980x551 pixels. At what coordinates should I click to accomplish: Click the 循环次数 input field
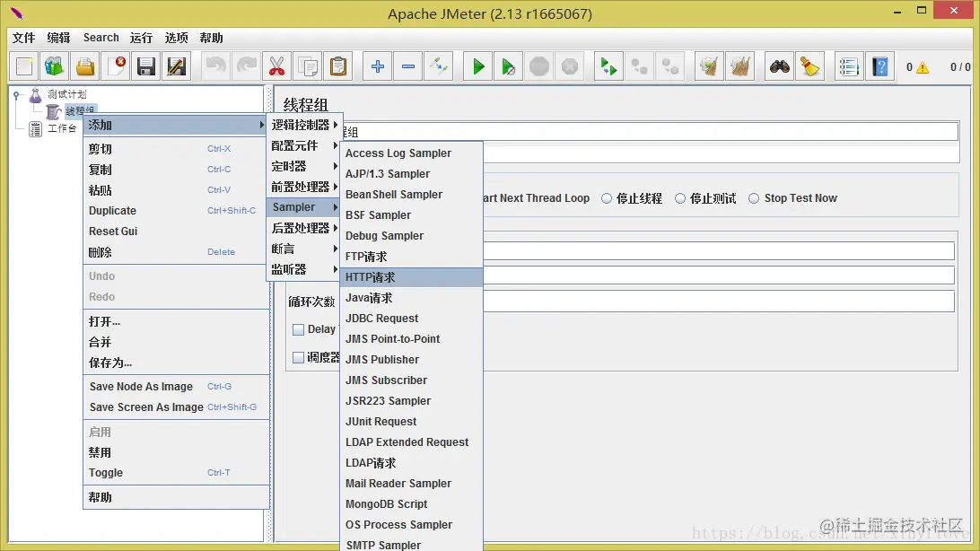(x=719, y=302)
